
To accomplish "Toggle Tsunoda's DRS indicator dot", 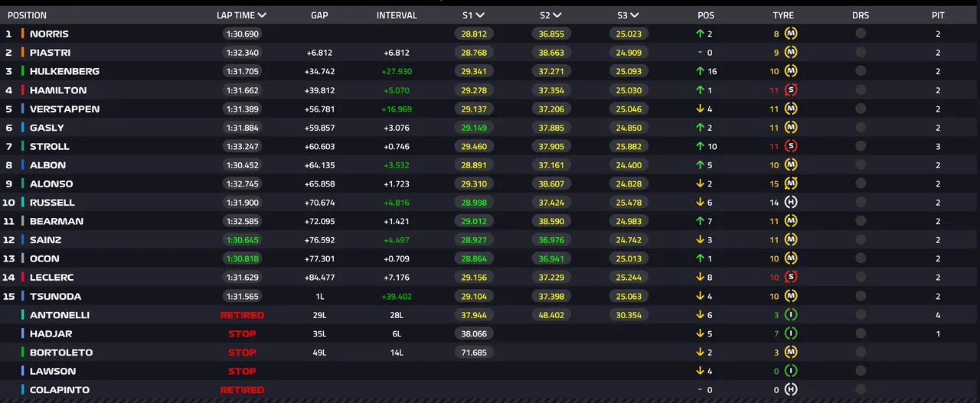I will 861,296.
